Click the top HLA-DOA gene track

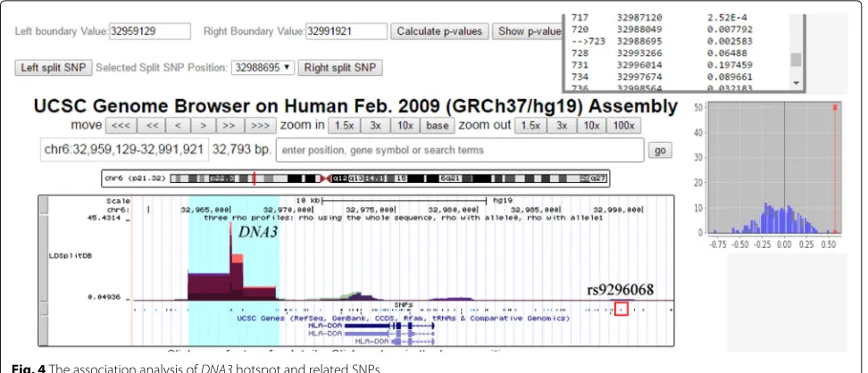click(372, 326)
